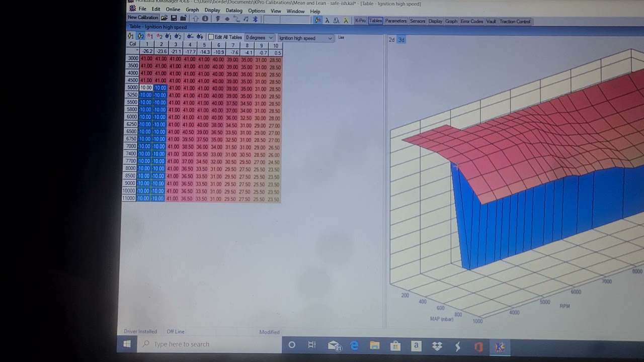644x362 pixels.
Task: Click the black record dot icon
Action: point(227,19)
